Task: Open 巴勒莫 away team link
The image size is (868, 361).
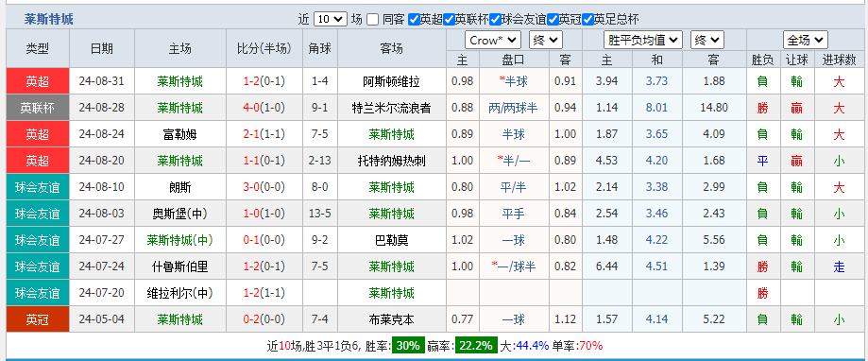Action: tap(391, 240)
